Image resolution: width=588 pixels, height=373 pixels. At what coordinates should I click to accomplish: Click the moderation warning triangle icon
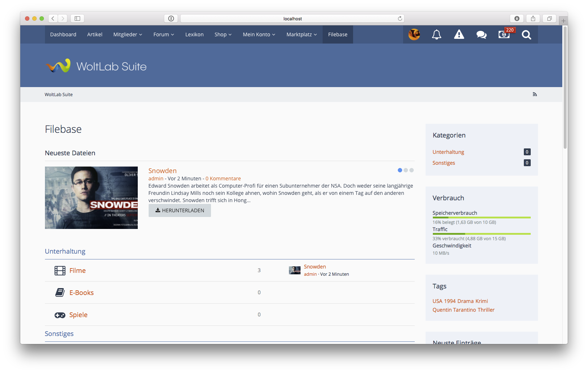(x=459, y=34)
